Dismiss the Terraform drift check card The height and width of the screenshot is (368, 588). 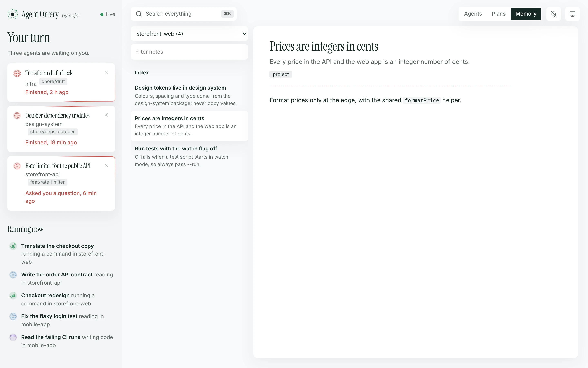coord(106,73)
